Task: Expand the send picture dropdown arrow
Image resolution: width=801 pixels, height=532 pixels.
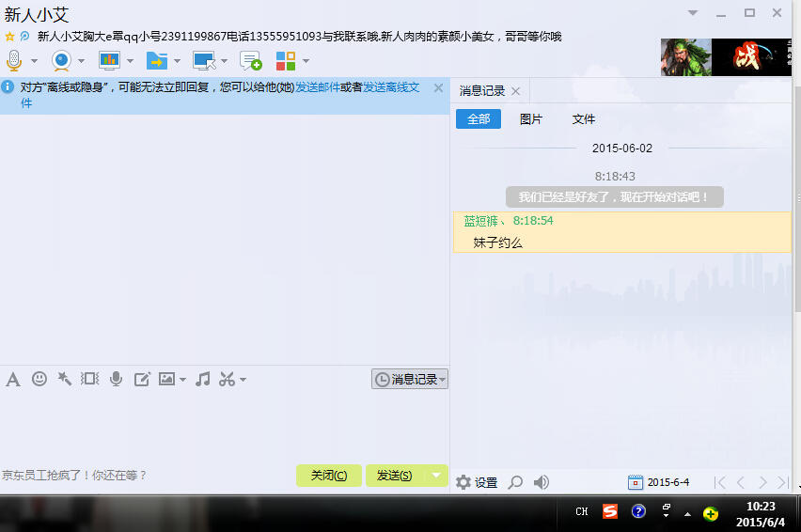Action: coord(183,380)
